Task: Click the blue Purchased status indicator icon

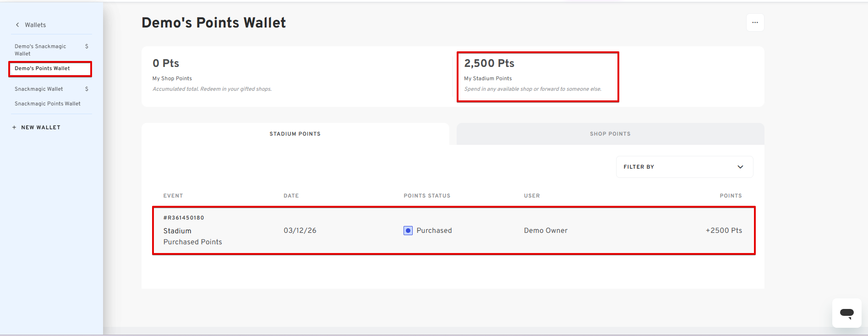Action: click(x=408, y=231)
